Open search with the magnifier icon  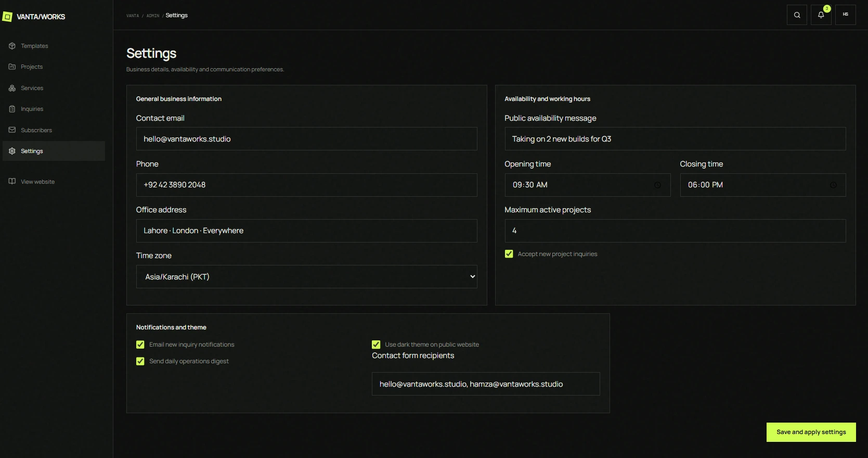(x=797, y=15)
